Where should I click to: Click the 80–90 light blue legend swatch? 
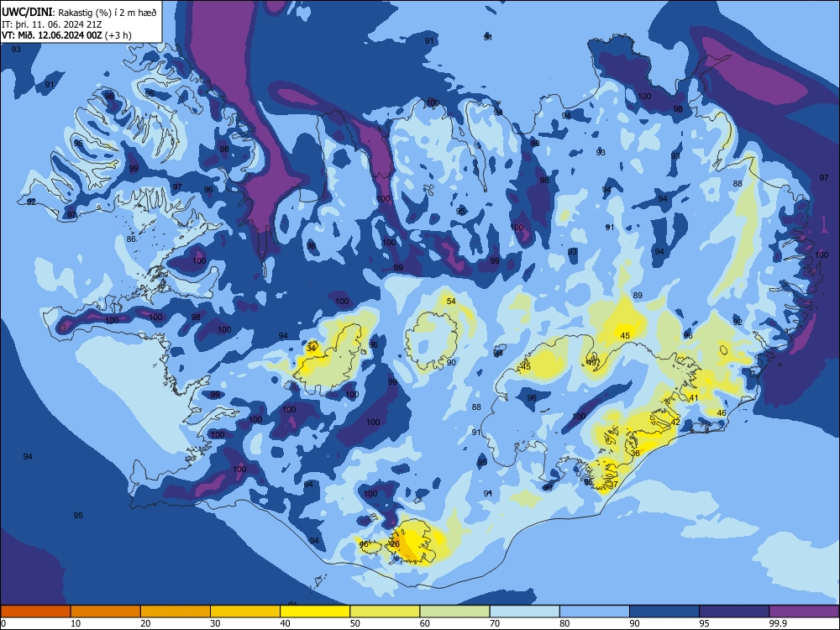[595, 612]
